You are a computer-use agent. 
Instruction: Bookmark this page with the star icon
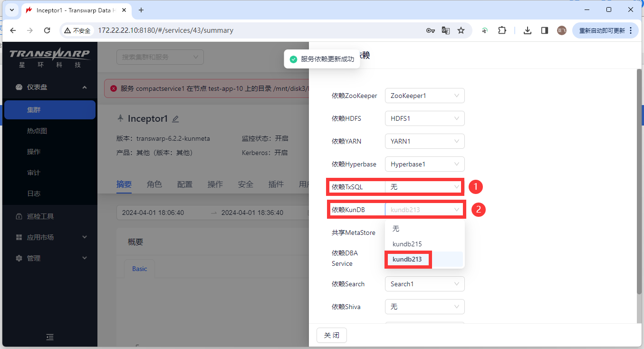pyautogui.click(x=461, y=30)
